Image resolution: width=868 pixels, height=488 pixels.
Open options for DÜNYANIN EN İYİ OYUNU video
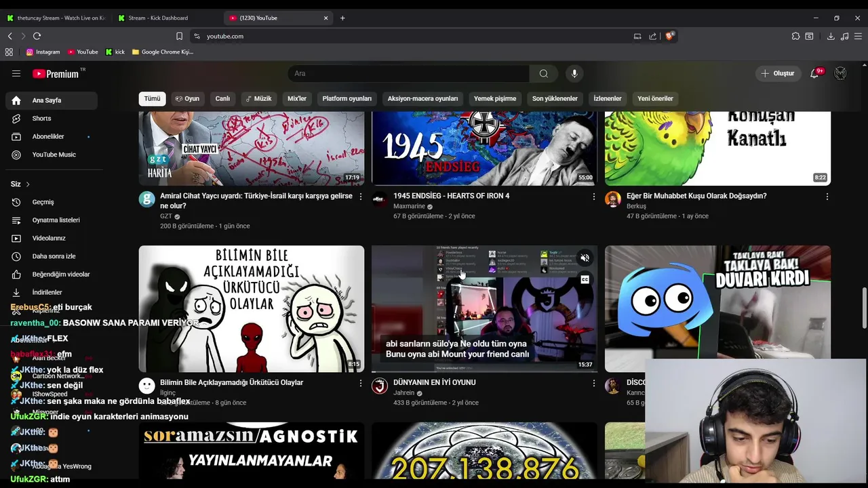pos(594,383)
